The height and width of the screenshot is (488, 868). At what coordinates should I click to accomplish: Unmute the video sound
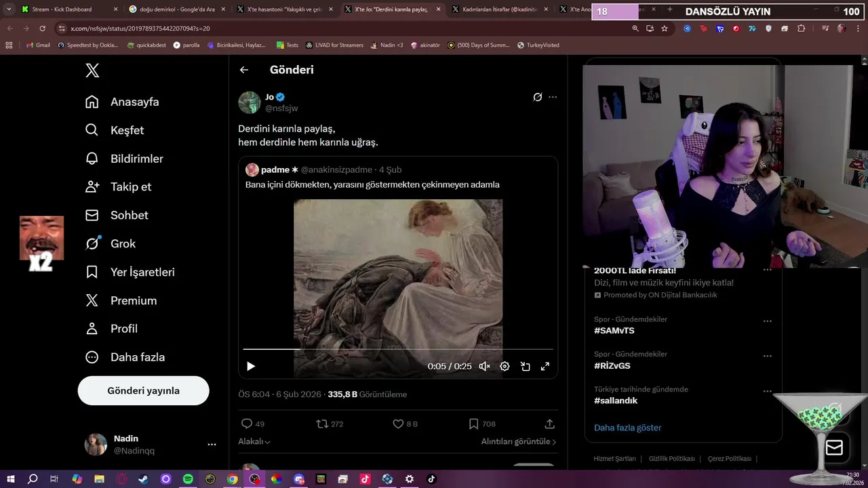point(484,366)
